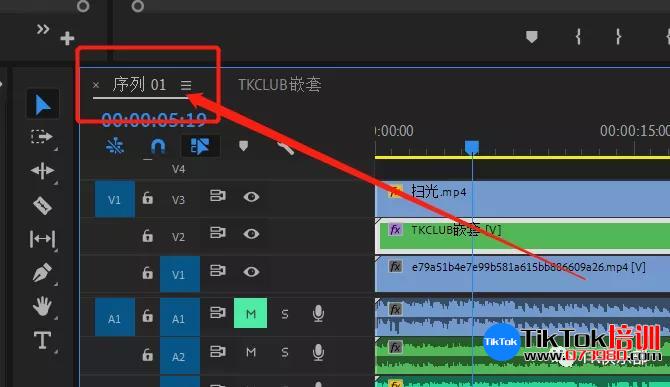Viewport: 670px width, 387px height.
Task: Solo the A2 audio track
Action: tap(285, 352)
